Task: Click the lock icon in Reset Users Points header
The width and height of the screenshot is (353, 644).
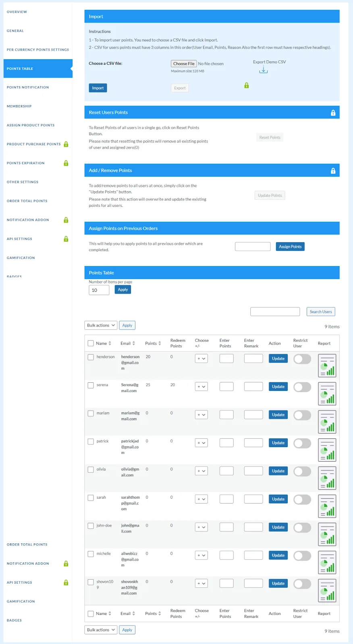Action: point(333,113)
